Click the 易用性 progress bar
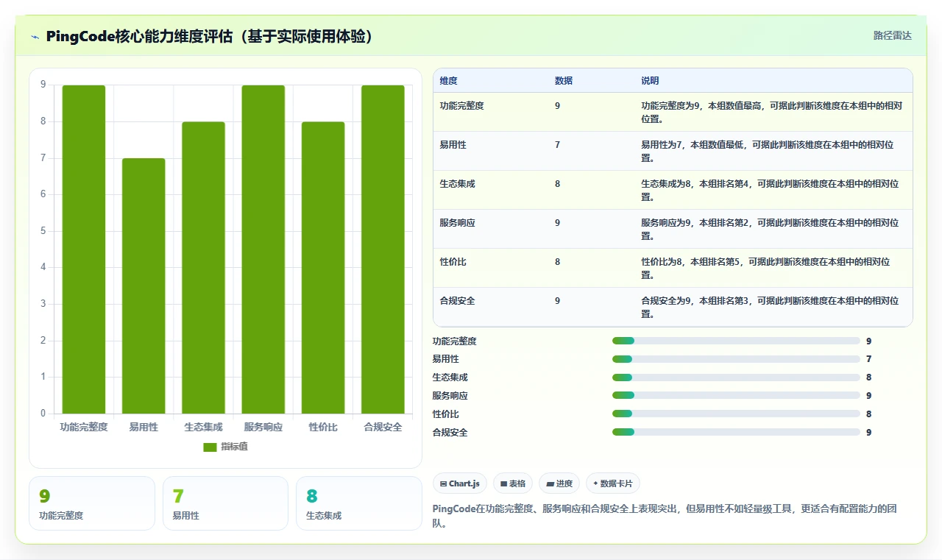This screenshot has width=942, height=560. point(736,359)
